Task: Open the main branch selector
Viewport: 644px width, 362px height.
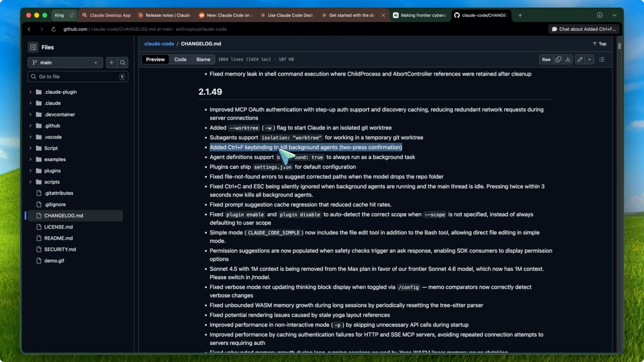Action: (65, 62)
